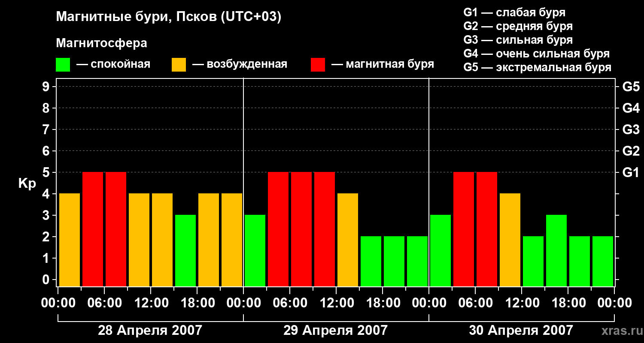
Task: Click the "— магнитная буря" legend label
Action: click(x=383, y=64)
